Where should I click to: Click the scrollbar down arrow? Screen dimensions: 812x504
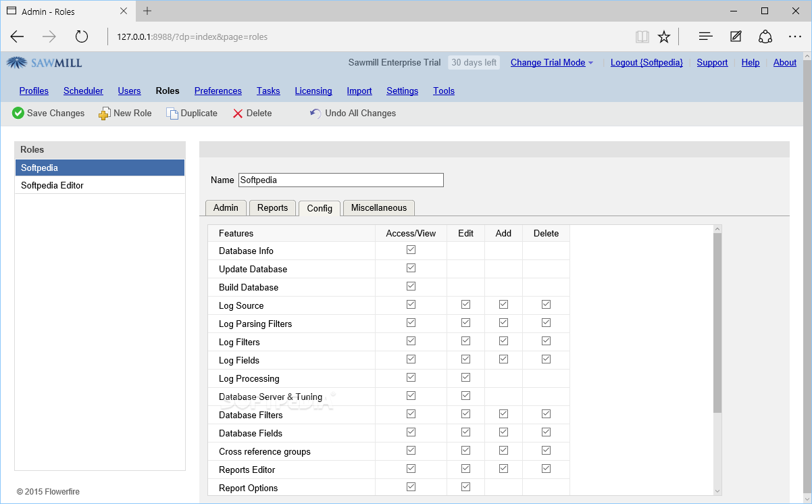(x=717, y=491)
